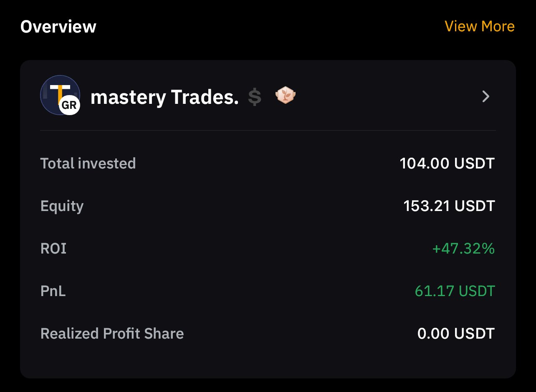Click the Overview section heading

[58, 27]
